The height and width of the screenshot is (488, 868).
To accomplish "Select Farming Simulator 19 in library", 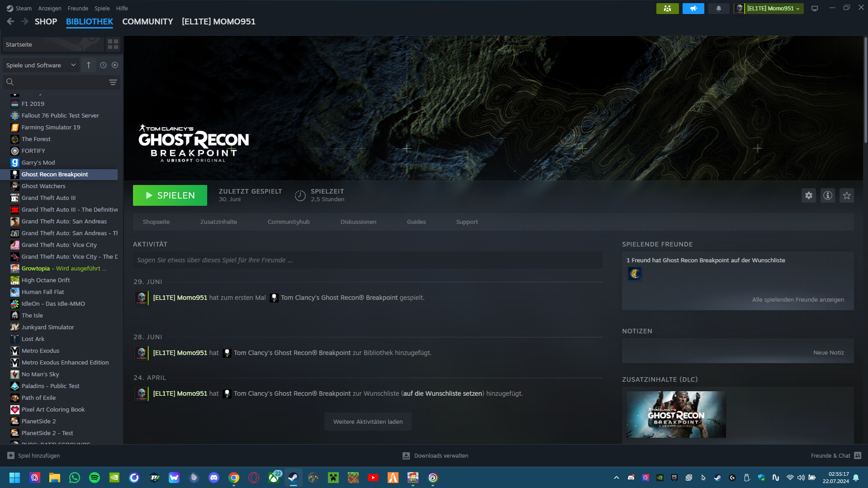I will tap(60, 127).
